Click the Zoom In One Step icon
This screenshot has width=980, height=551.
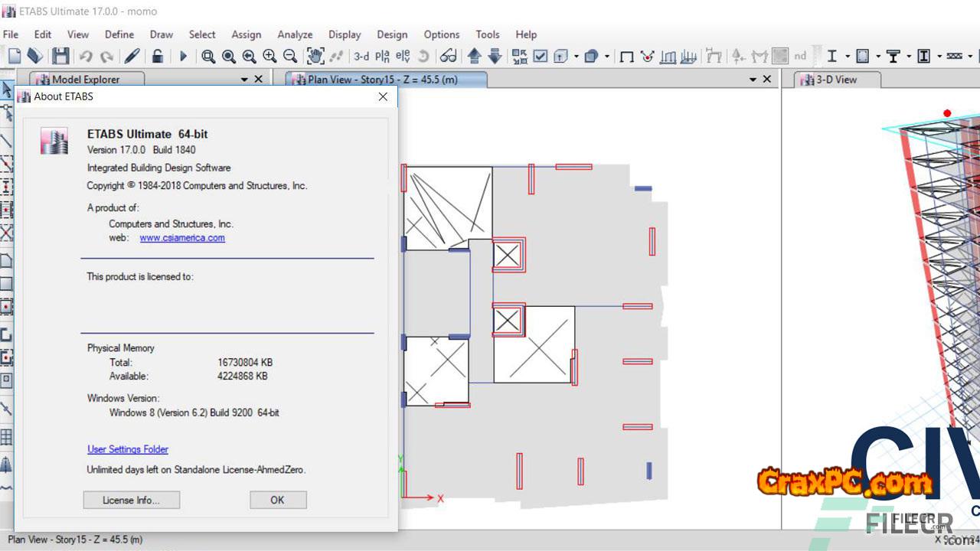click(x=269, y=56)
